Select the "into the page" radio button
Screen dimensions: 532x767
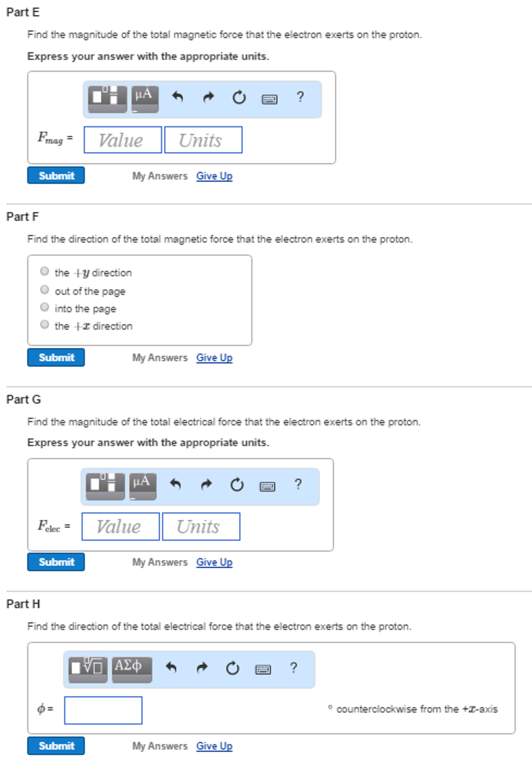coord(45,307)
